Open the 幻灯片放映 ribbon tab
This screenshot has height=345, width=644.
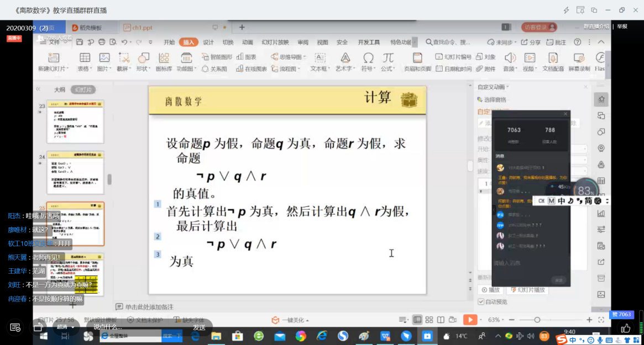click(x=275, y=42)
